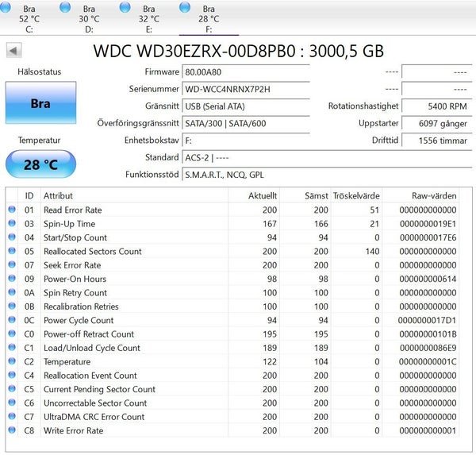Click status icon of Start/Stop Count
The image size is (476, 455).
(x=12, y=237)
